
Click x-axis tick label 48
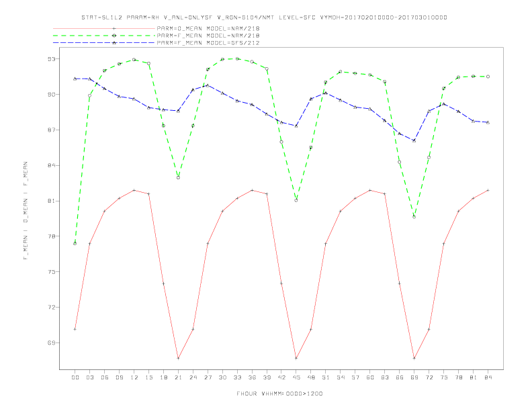[311, 377]
